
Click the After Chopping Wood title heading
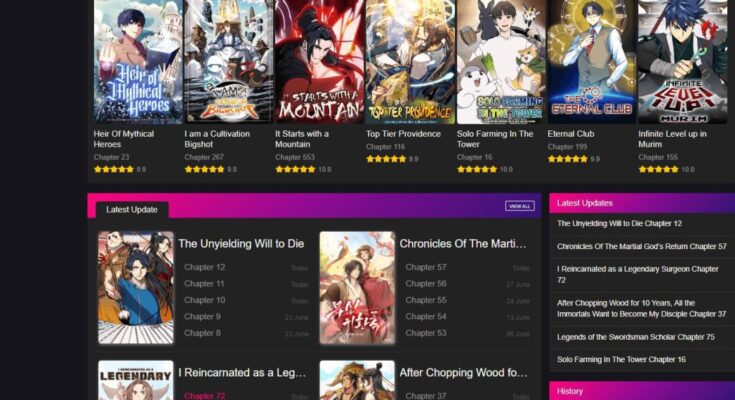click(463, 373)
